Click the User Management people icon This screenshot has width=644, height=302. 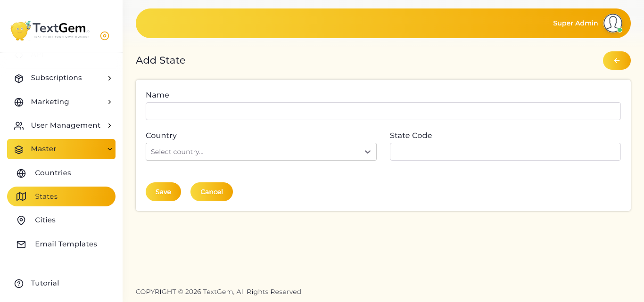point(19,126)
